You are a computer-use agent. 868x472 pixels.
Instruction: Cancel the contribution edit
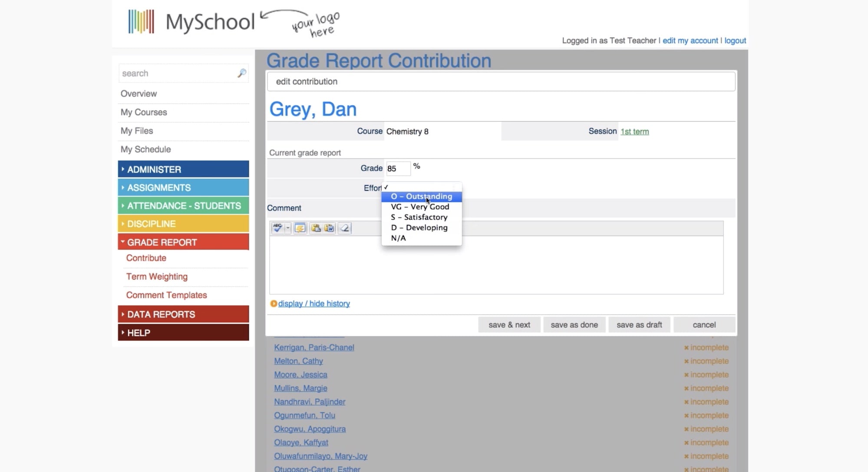(x=704, y=325)
